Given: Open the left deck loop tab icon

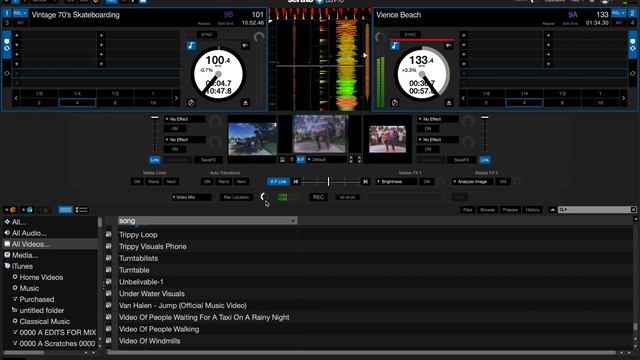Looking at the screenshot, I should 7,73.
